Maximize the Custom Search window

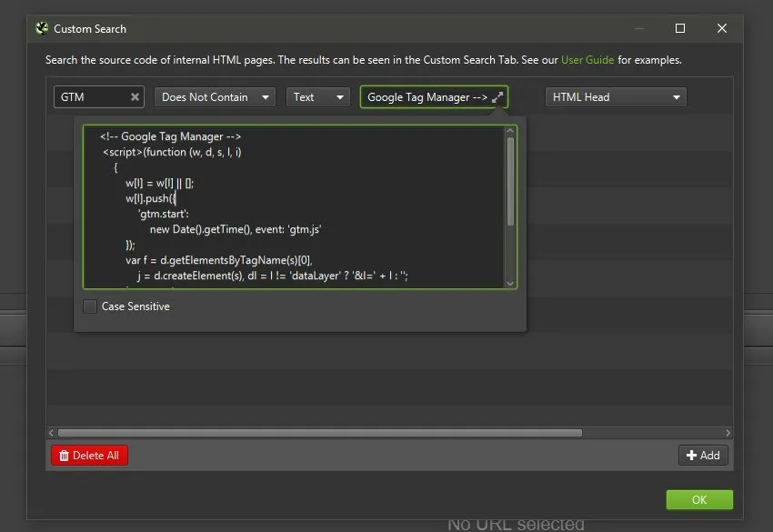(680, 28)
